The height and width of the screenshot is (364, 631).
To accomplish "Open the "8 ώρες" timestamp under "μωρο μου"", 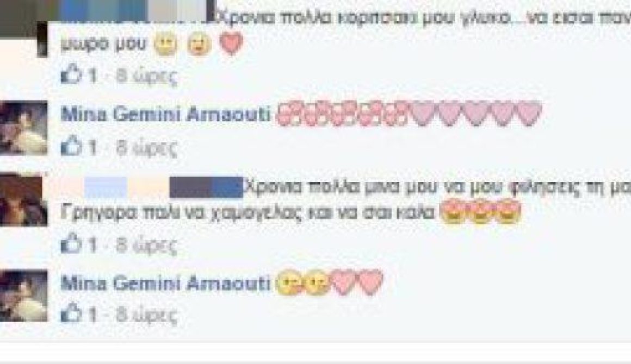I will (147, 76).
